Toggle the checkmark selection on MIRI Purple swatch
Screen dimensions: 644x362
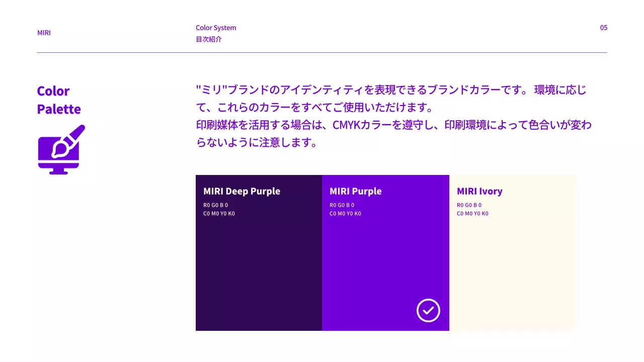(x=428, y=310)
